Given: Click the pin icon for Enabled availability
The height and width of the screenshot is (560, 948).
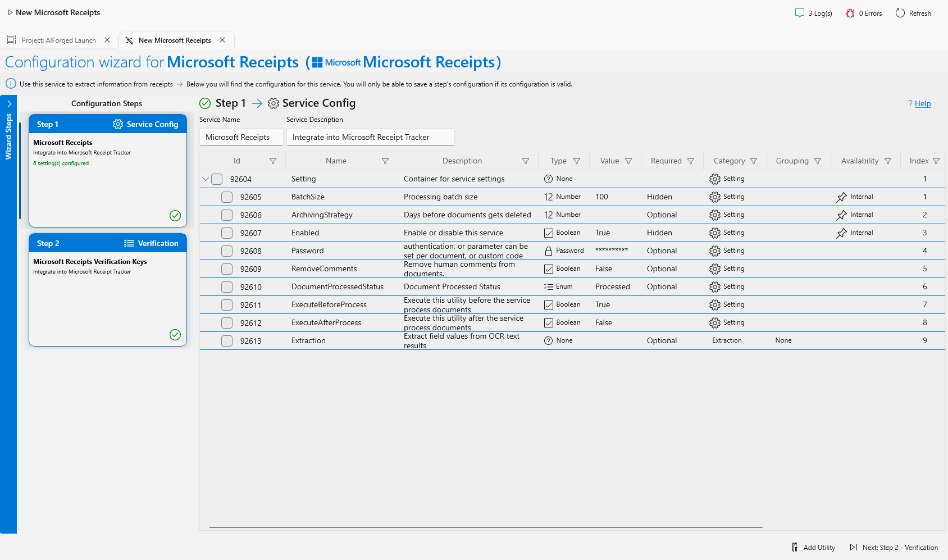Looking at the screenshot, I should coord(841,233).
